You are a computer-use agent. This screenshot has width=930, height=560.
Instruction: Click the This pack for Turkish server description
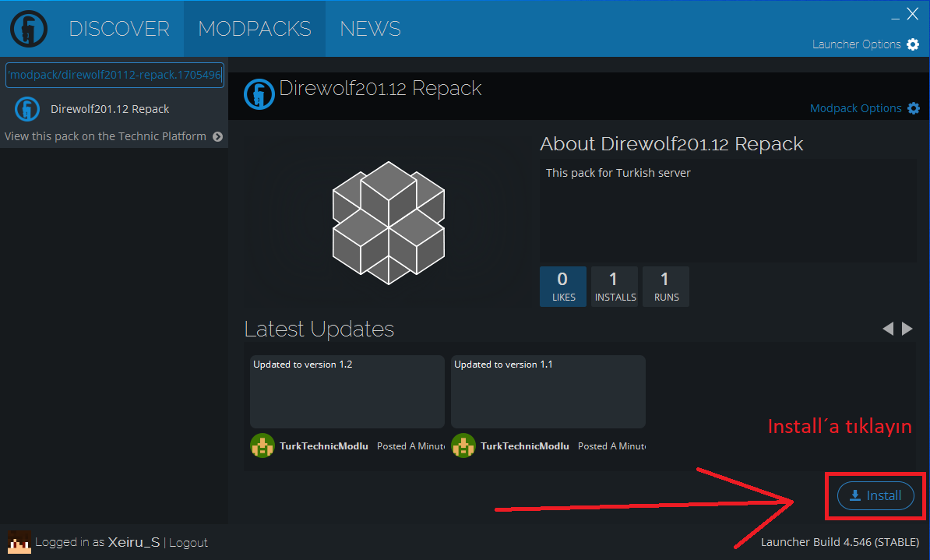(618, 173)
